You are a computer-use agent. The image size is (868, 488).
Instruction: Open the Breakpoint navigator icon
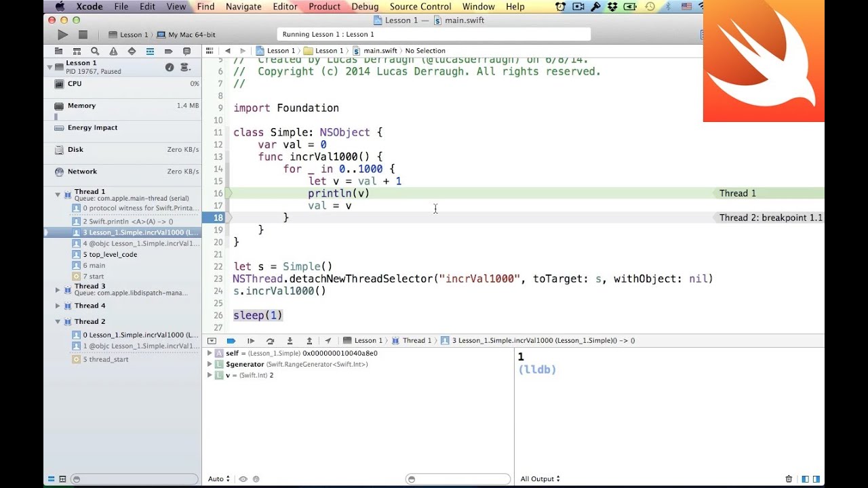pos(168,51)
